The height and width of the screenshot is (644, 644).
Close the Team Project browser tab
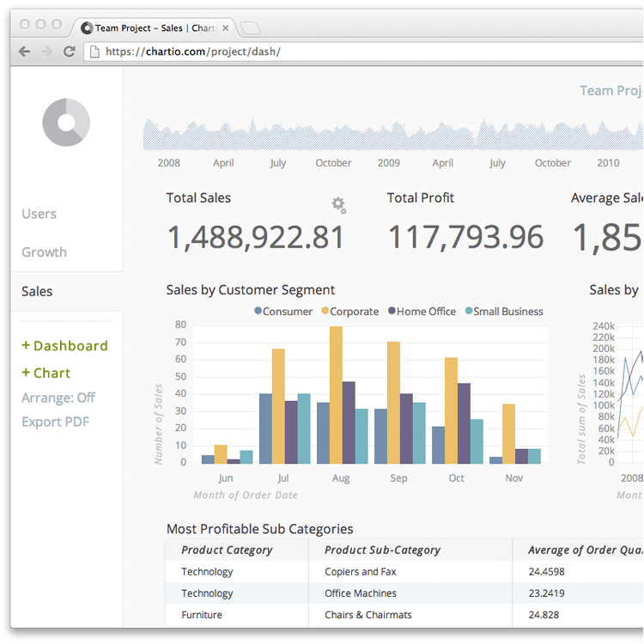coord(226,28)
